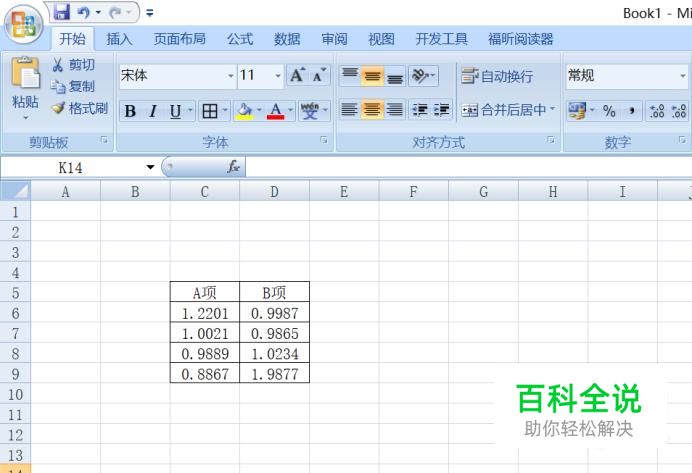Apply the red font color A
The image size is (692, 473).
(x=276, y=111)
